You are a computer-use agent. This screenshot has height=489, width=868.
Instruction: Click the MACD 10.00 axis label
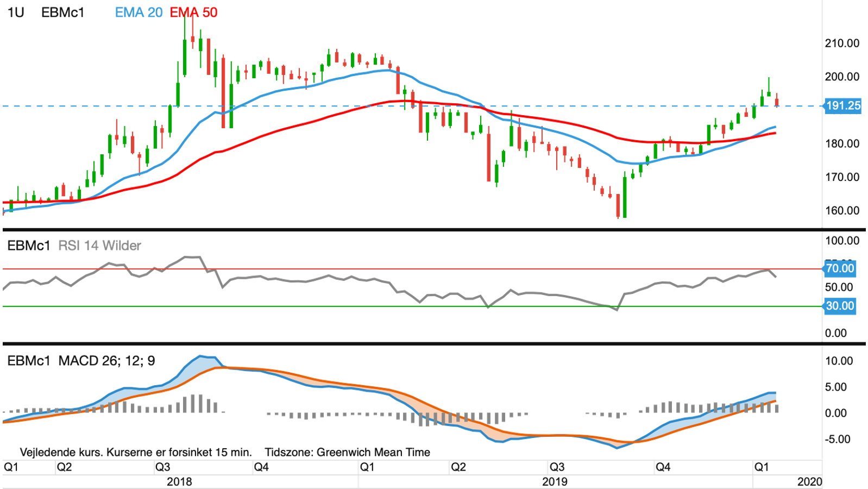point(839,361)
